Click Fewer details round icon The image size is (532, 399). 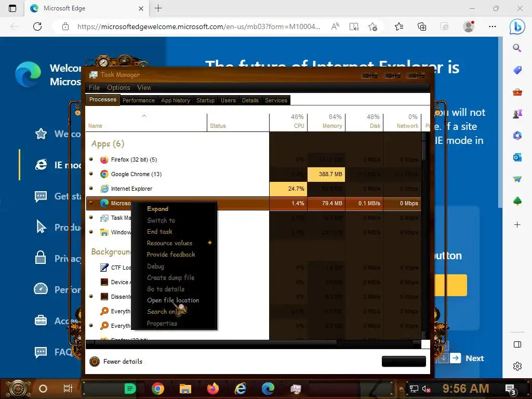pos(95,362)
